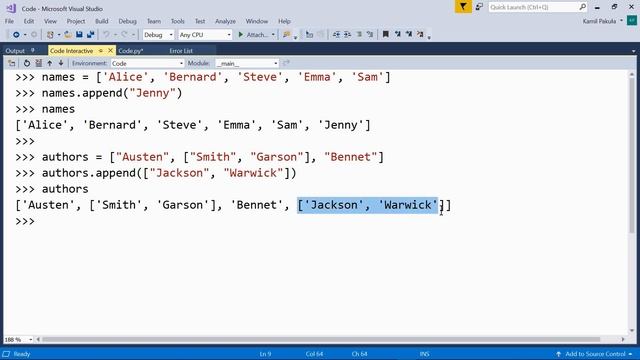Open the Edit menu
Viewport: 640px width, 360px height.
(29, 21)
